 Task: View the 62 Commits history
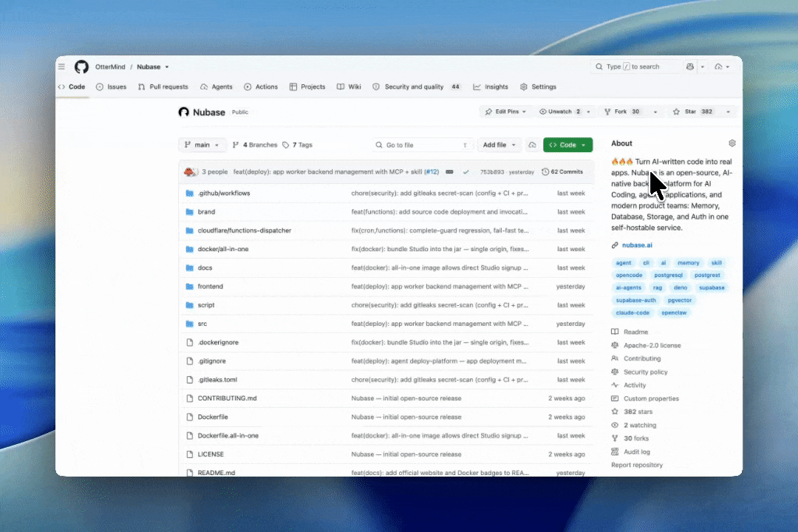(562, 172)
